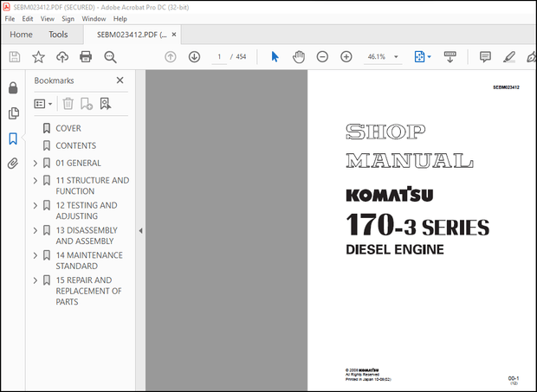
Task: Activate the Hand pan tool
Action: coord(299,57)
